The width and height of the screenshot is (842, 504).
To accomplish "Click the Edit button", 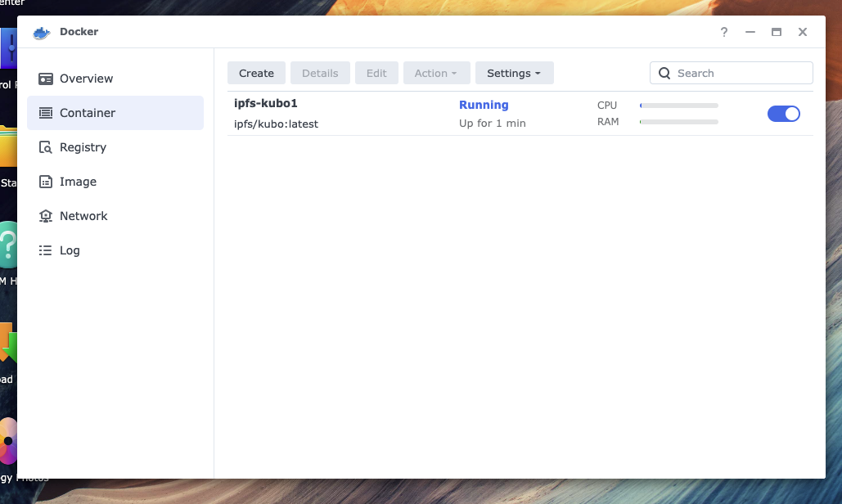I will coord(376,73).
